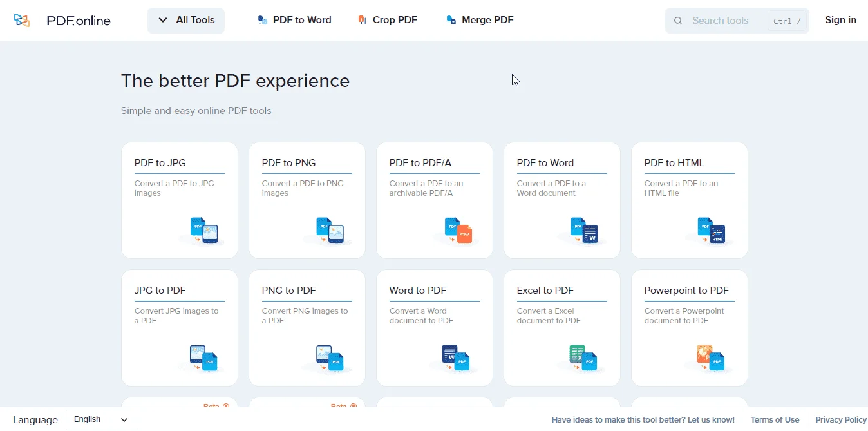Open Crop PDF from header

(388, 20)
